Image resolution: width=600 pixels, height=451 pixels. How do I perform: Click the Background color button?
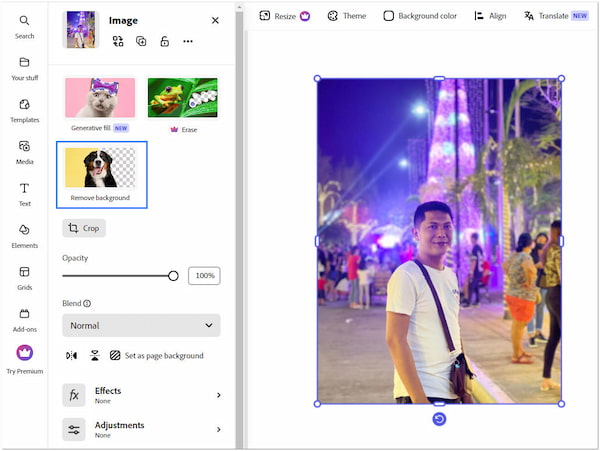coord(420,16)
